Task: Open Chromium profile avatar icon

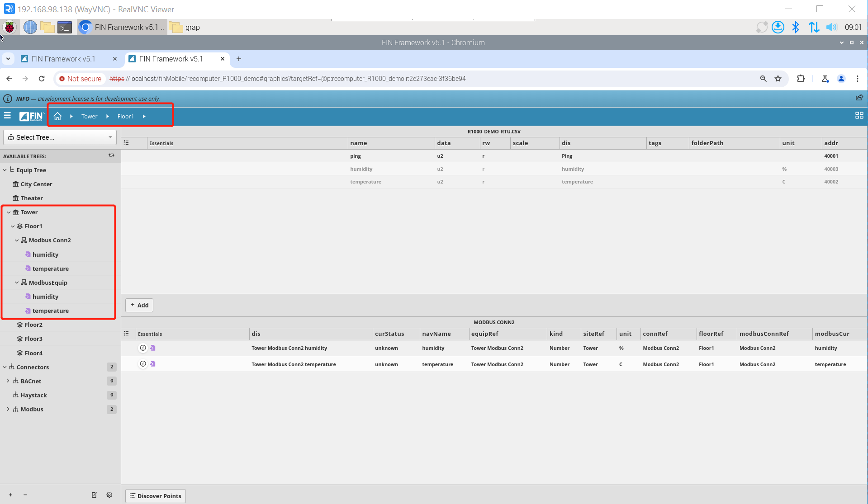Action: [x=841, y=79]
